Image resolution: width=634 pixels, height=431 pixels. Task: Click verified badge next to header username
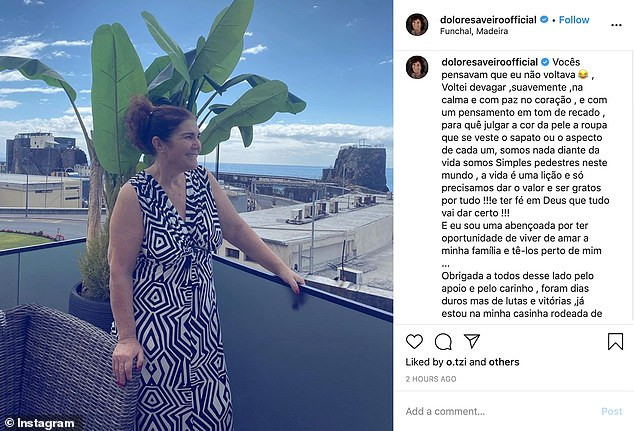click(544, 19)
